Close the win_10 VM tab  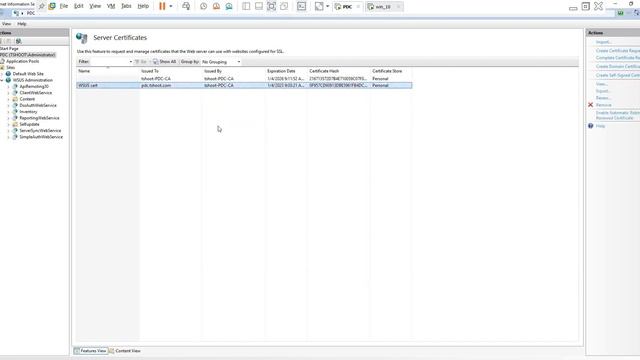tap(398, 7)
